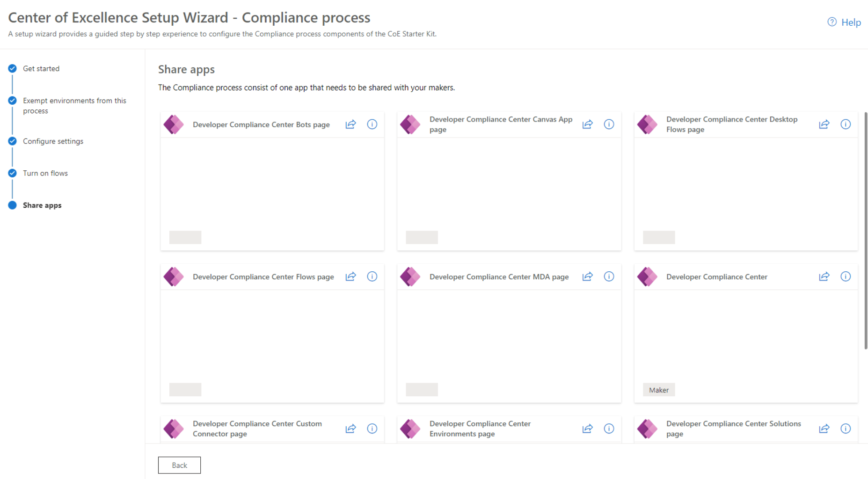The width and height of the screenshot is (868, 479).
Task: View details for Developer Compliance Center Solutions page
Action: (x=846, y=428)
